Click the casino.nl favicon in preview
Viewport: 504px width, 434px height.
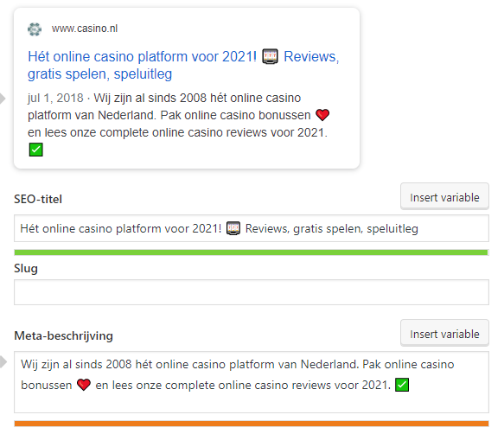35,29
